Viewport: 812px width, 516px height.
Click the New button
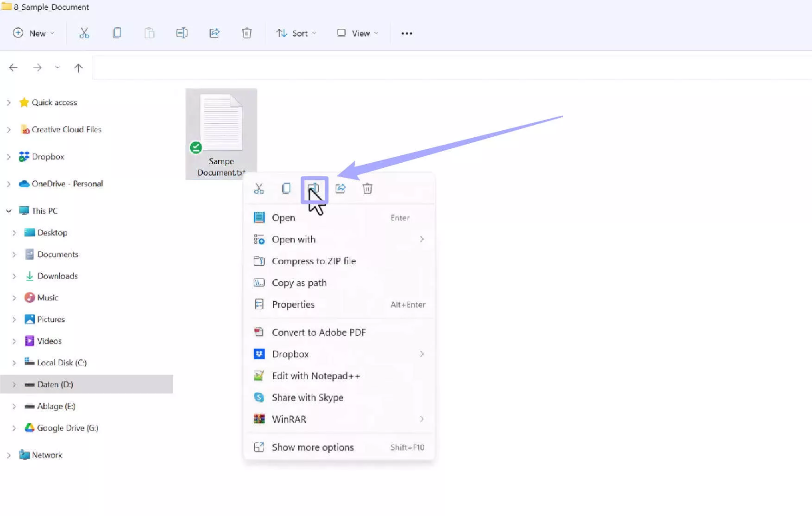click(x=33, y=33)
